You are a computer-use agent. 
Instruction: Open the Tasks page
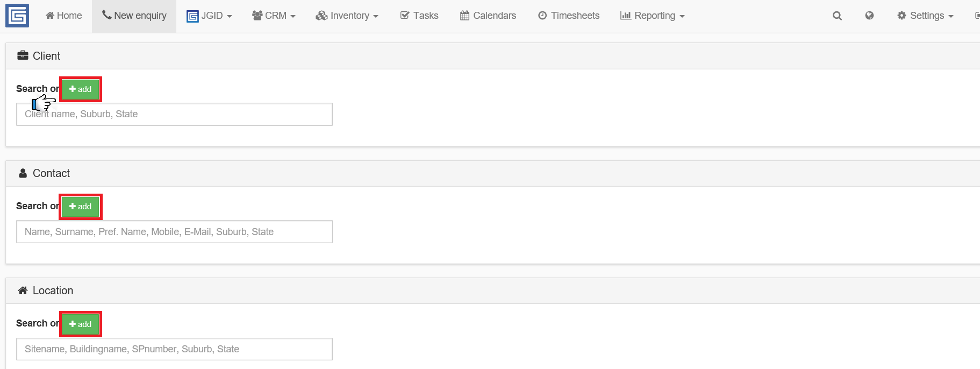(419, 16)
